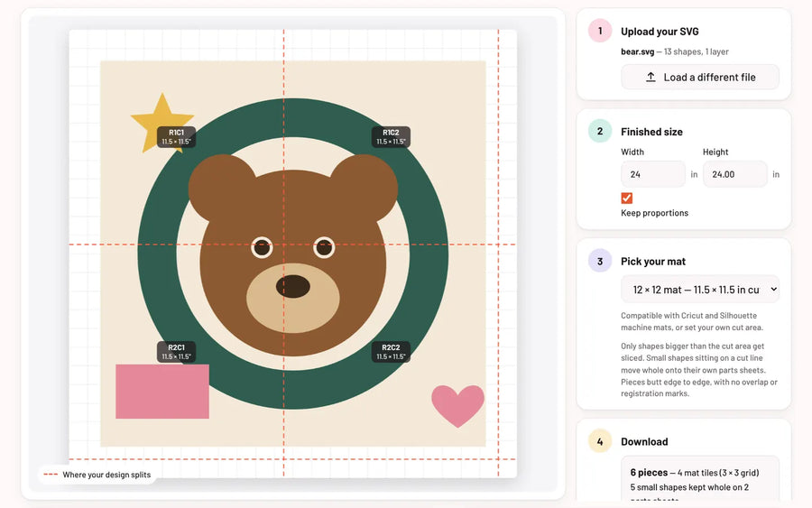Select the R2C2 tile label
This screenshot has height=508, width=812.
(391, 352)
